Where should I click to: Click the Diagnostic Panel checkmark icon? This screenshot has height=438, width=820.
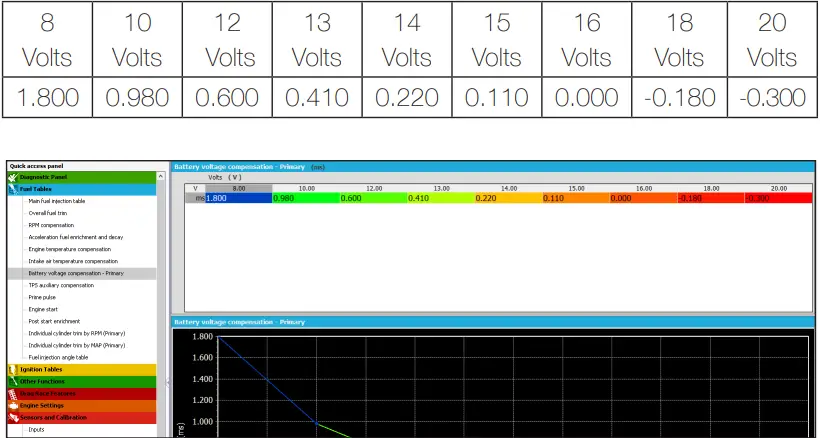13,177
